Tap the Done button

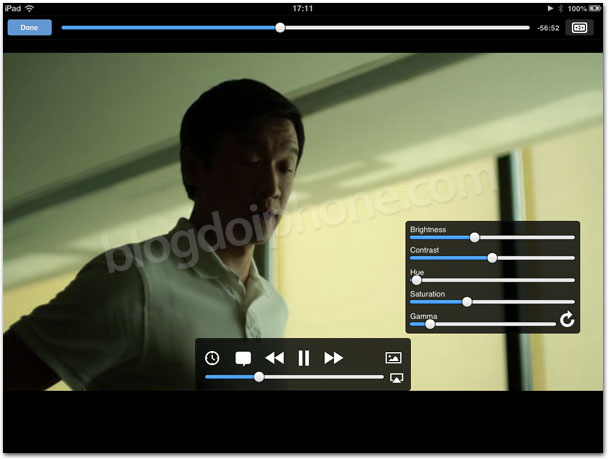coord(30,28)
